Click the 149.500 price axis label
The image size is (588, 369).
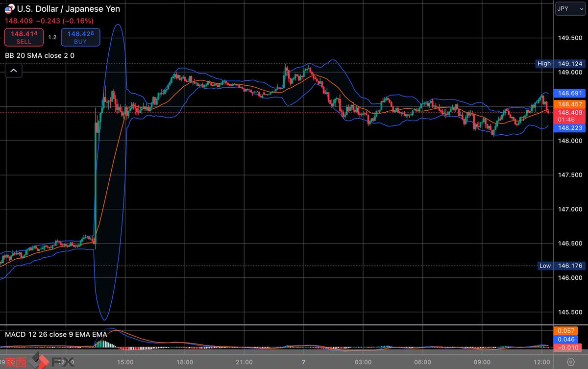(x=570, y=38)
